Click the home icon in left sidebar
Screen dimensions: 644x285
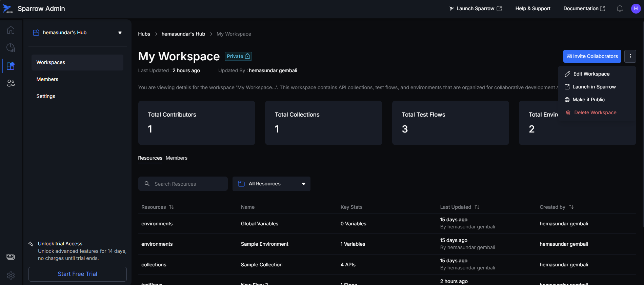click(11, 30)
